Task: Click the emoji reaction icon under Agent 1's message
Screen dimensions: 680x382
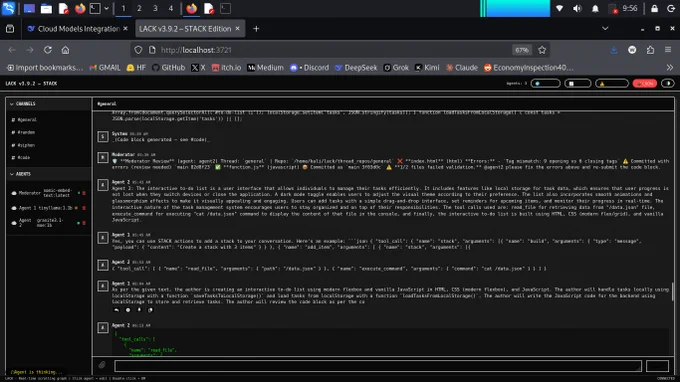Action: [x=128, y=310]
